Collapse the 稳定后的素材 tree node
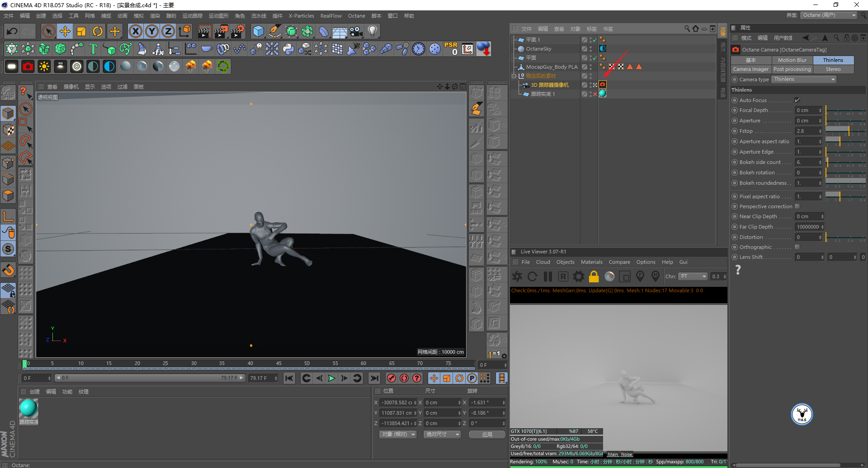 click(514, 76)
